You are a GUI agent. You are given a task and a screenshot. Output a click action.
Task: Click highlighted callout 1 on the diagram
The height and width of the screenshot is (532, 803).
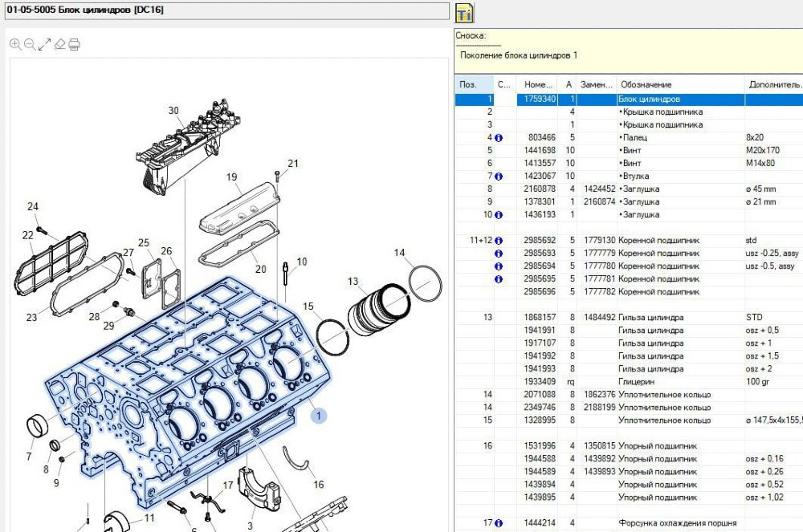pos(319,416)
